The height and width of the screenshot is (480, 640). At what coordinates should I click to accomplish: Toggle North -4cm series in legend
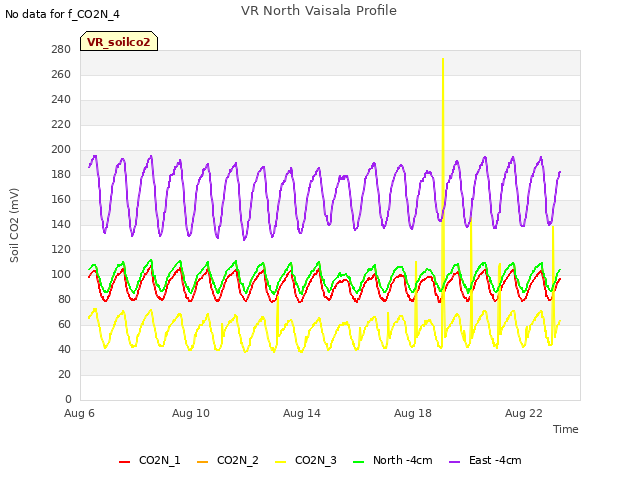coord(392,460)
